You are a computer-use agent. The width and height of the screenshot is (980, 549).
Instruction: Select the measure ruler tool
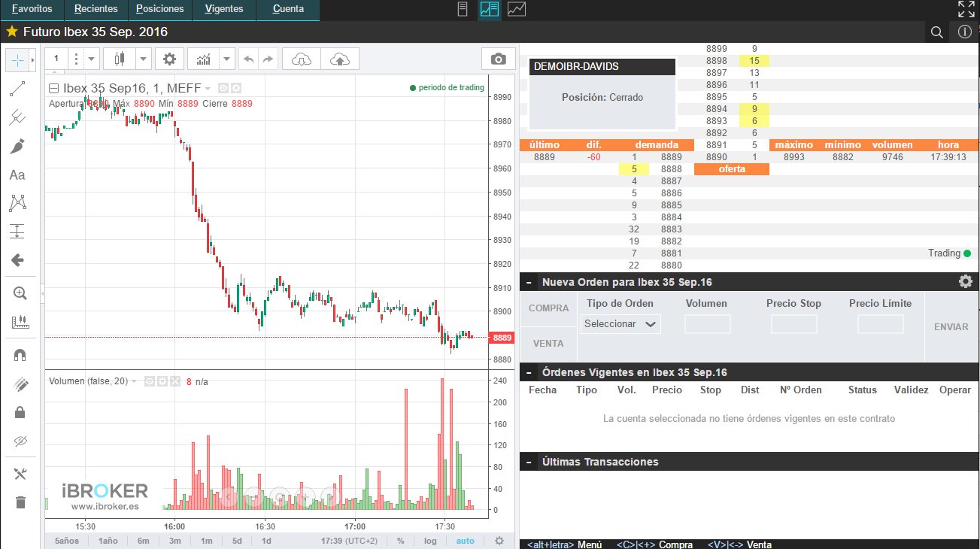click(20, 323)
